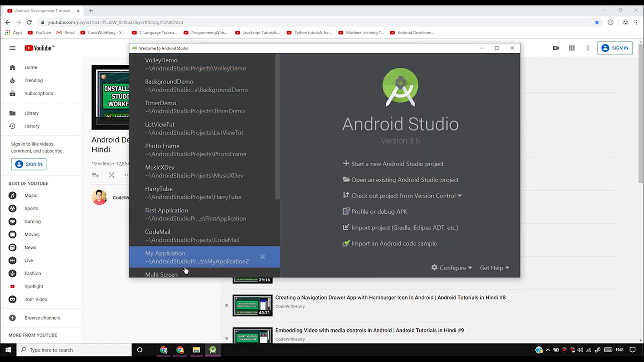644x362 pixels.
Task: Remove My Application from recent list
Action: click(262, 257)
